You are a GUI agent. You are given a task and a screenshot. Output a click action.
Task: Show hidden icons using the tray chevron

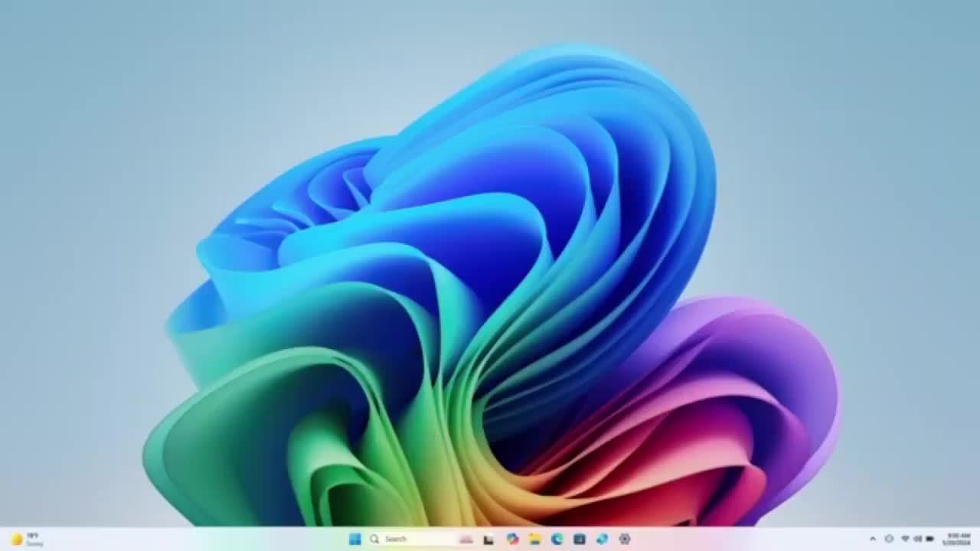coord(873,540)
